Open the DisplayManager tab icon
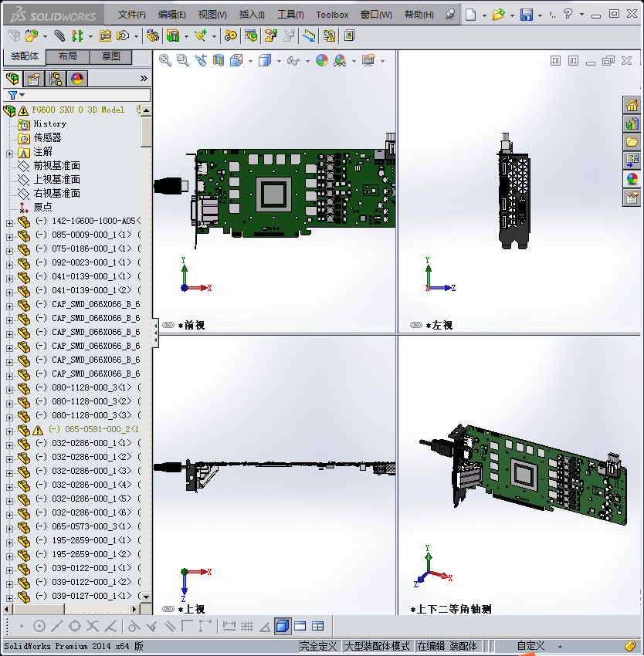This screenshot has height=656, width=644. click(x=77, y=79)
